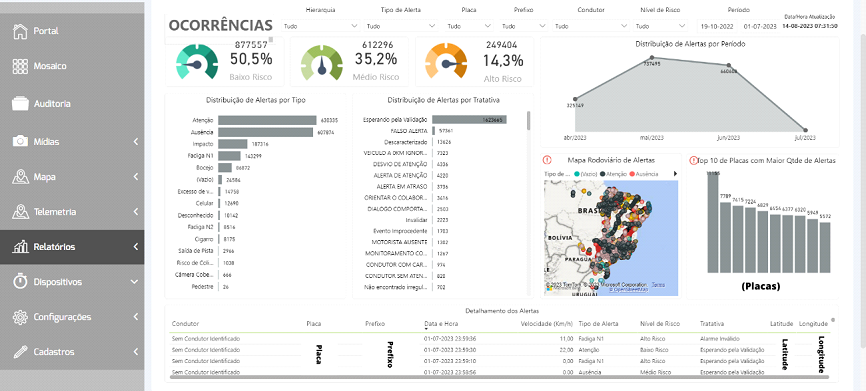Click the Baixo Risco green gauge

tap(197, 61)
